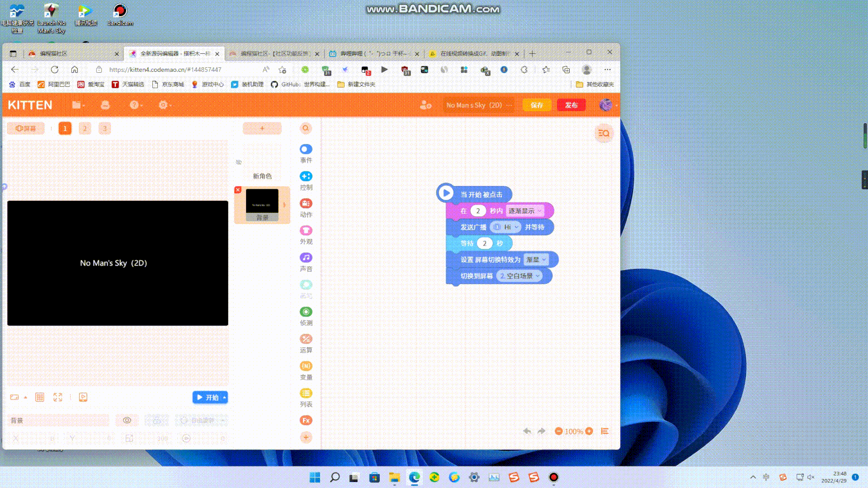
Task: Open the Motion (动作) block category
Action: tap(306, 207)
